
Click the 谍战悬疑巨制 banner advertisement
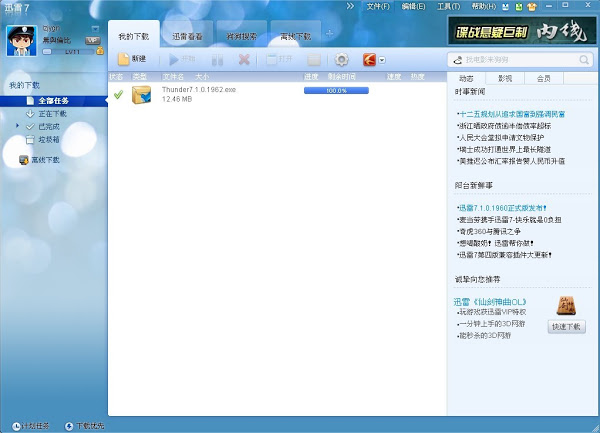pyautogui.click(x=520, y=31)
